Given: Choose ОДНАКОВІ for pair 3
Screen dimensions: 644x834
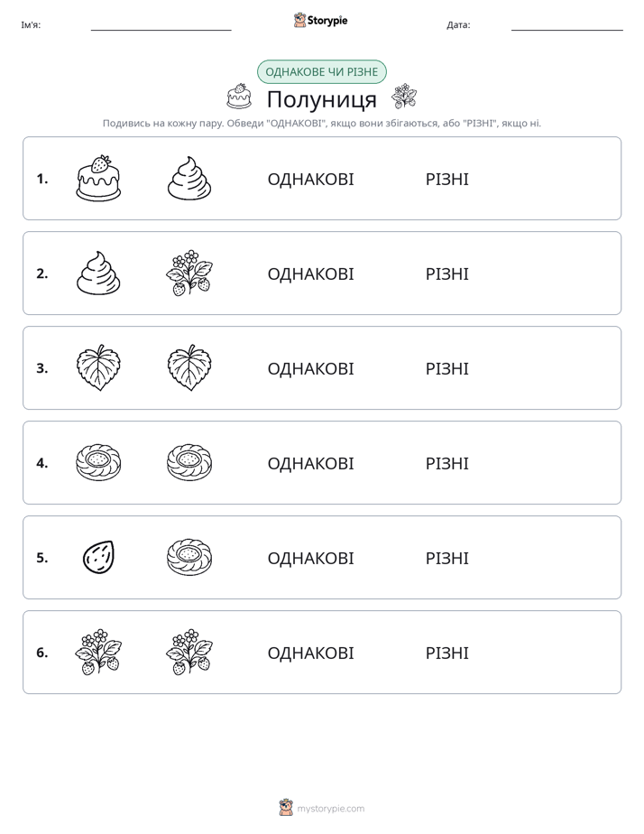Looking at the screenshot, I should click(x=310, y=368).
